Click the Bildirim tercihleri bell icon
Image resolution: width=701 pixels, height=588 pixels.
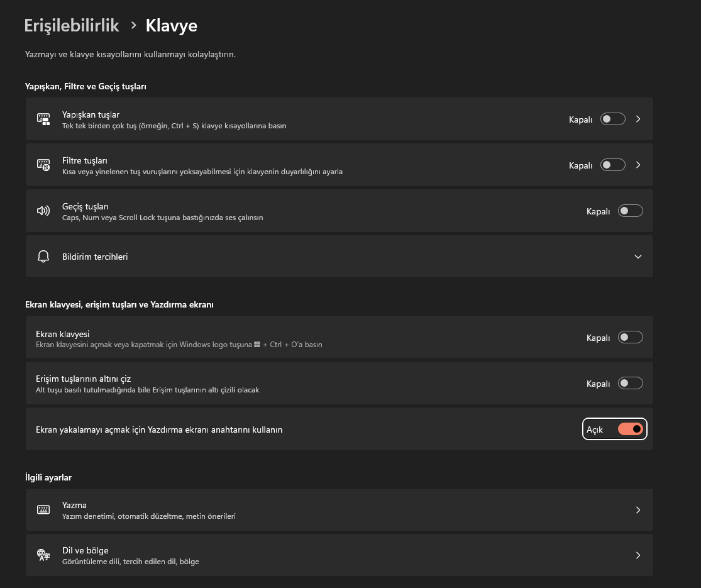(x=43, y=257)
